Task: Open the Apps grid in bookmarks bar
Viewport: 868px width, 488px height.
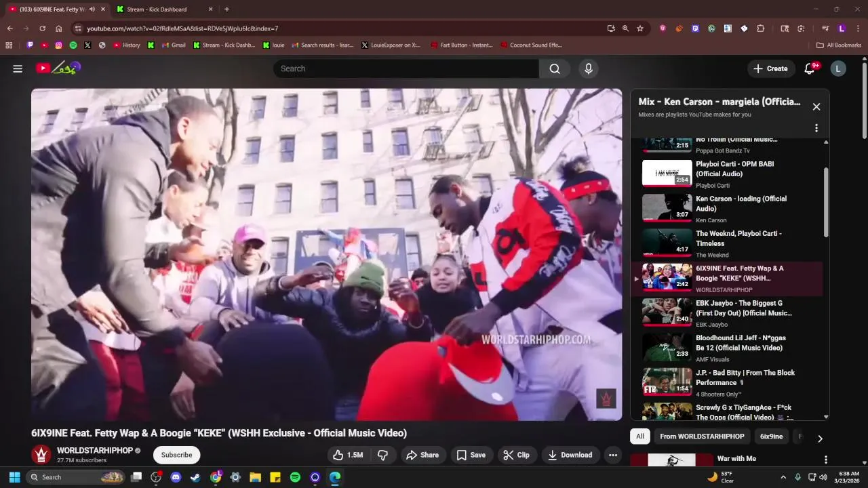Action: tap(9, 45)
